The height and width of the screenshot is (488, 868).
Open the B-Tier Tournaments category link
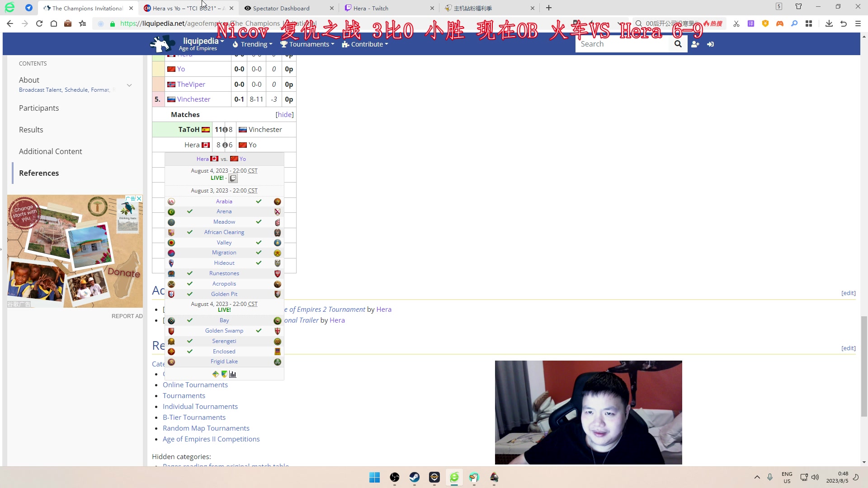pyautogui.click(x=194, y=418)
